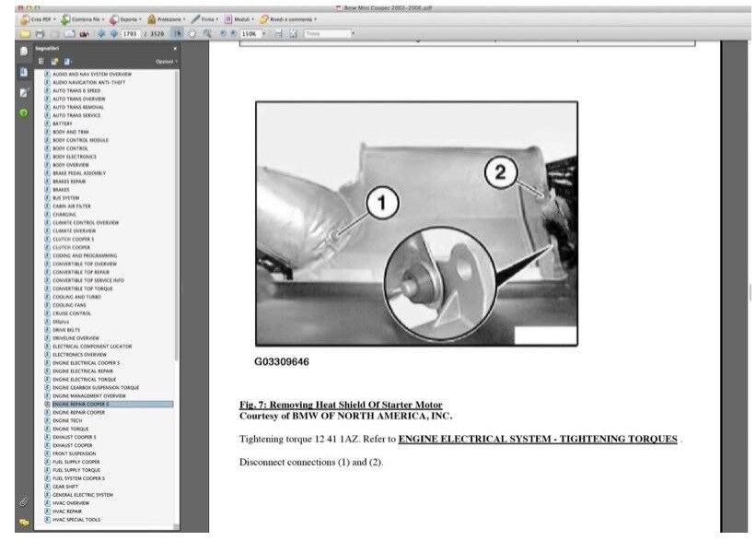Select the HVAC OVERVIEW bookmark
Viewport: 756px width, 541px height.
click(71, 503)
